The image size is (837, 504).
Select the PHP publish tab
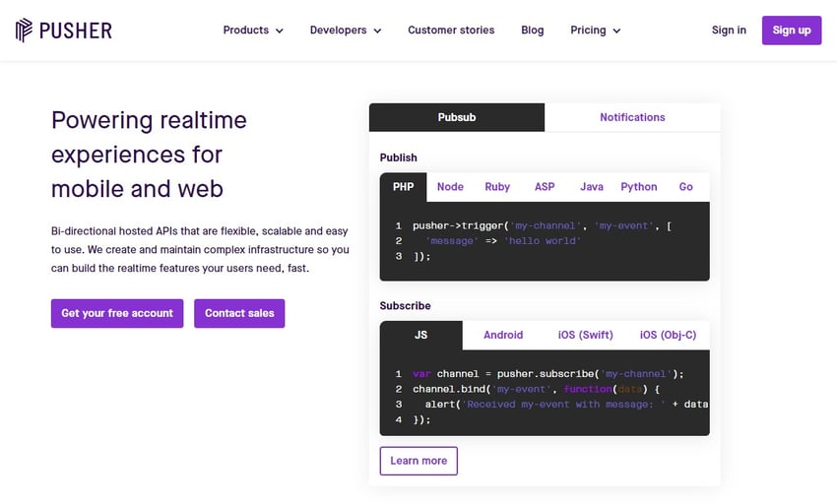(x=403, y=187)
